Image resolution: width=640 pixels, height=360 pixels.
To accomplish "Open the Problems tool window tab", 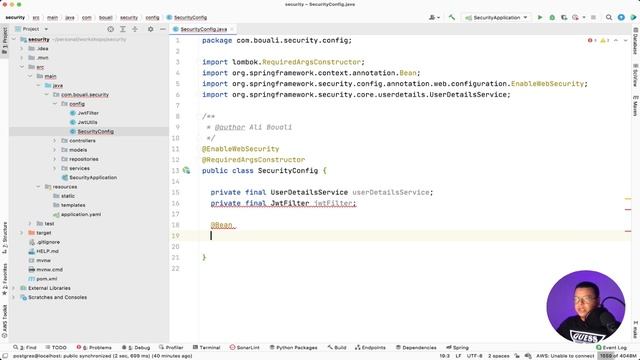I will click(94, 347).
